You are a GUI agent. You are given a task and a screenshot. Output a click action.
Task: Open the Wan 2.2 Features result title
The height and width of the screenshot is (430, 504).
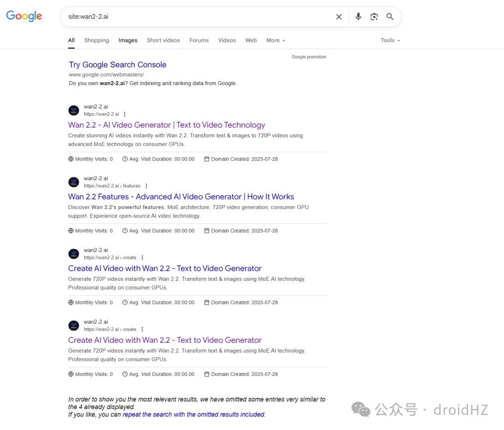(181, 197)
